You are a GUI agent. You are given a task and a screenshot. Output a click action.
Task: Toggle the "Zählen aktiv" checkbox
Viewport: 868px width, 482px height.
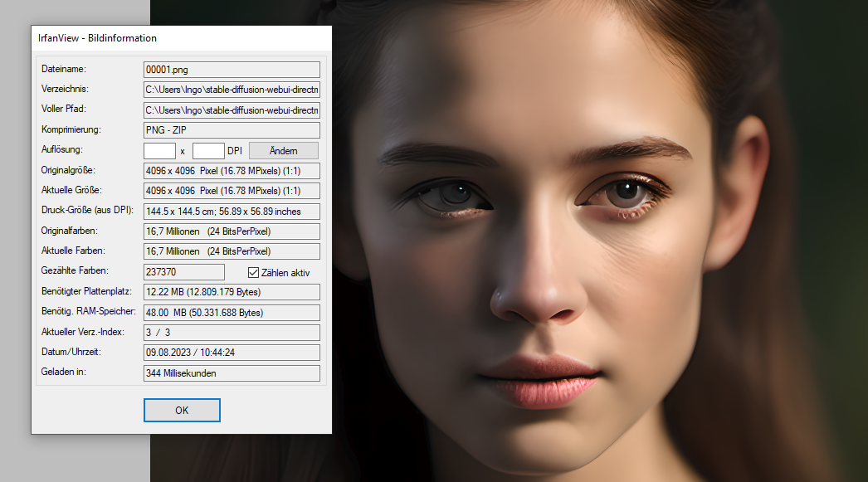point(254,272)
